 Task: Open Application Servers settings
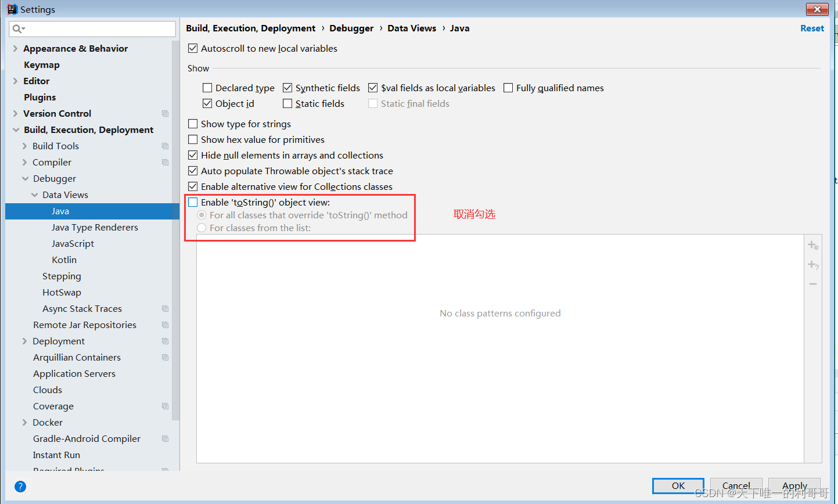pos(74,373)
